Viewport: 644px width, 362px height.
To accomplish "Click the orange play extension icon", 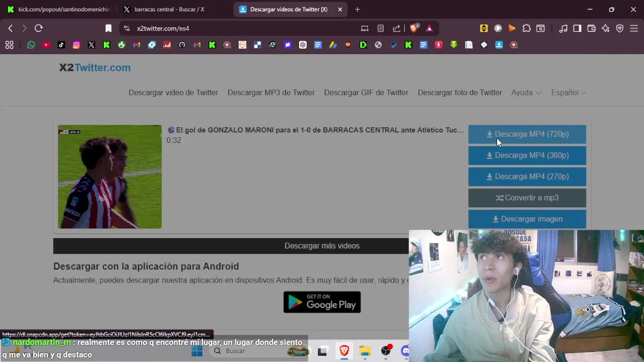I will point(512,28).
